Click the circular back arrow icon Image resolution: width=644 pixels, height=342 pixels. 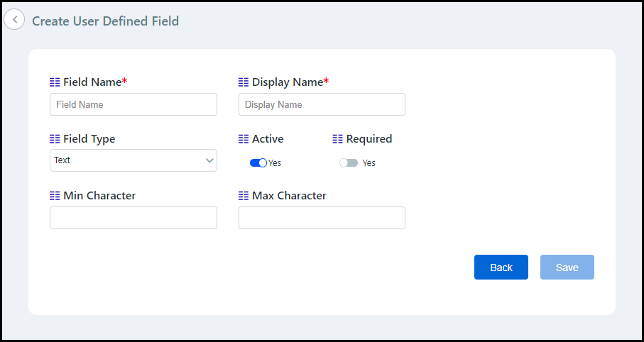point(14,20)
